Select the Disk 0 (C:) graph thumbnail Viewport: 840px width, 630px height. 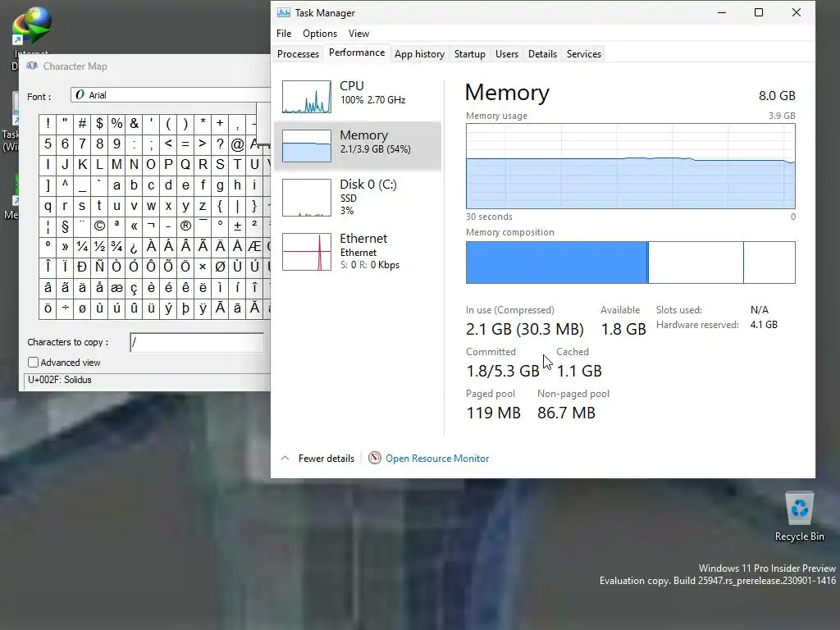click(307, 198)
